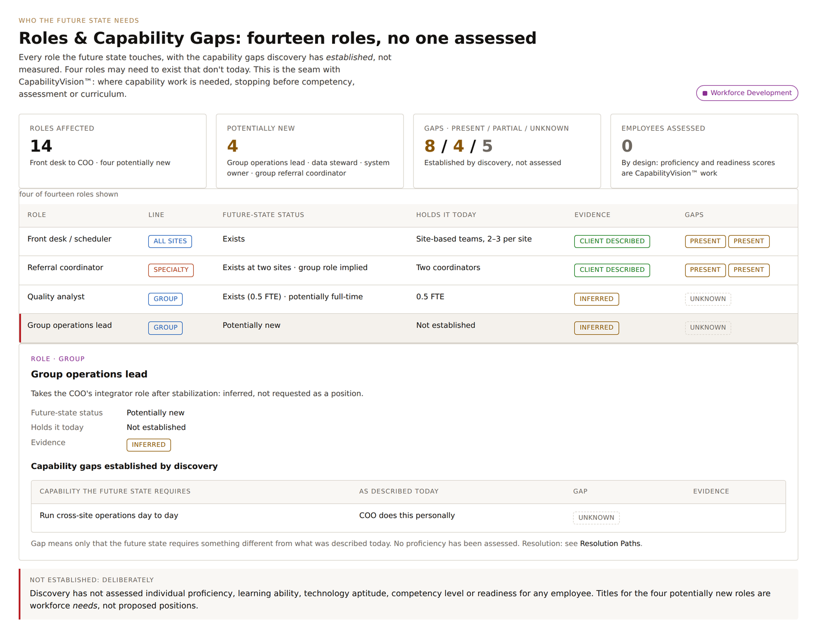
Task: Select the Referral coordinator role name
Action: 65,268
